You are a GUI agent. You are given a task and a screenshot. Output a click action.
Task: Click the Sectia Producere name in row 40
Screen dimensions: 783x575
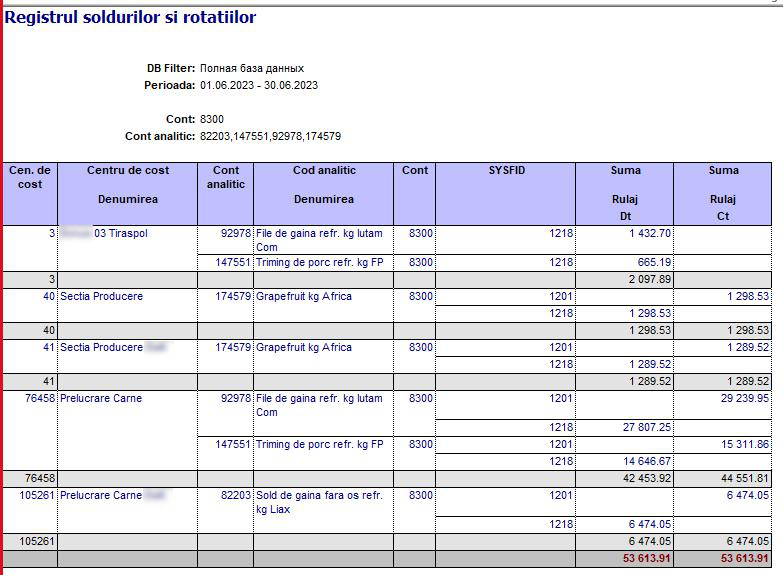(101, 296)
